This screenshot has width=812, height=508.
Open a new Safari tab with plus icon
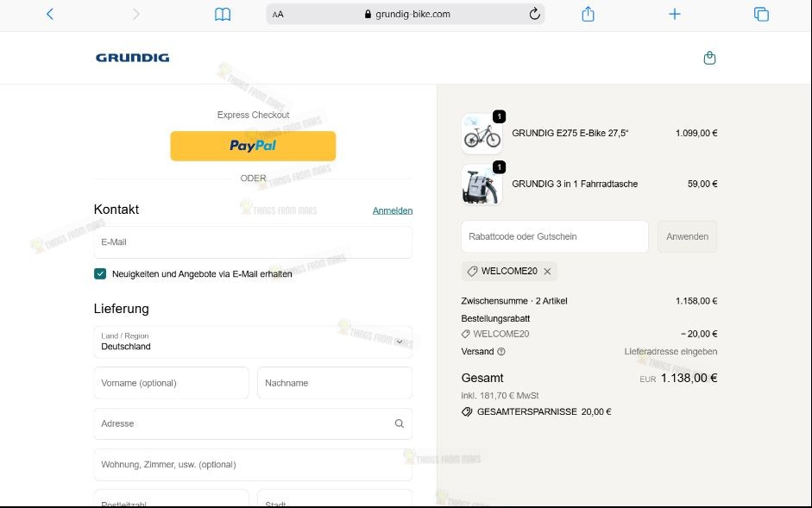tap(674, 14)
